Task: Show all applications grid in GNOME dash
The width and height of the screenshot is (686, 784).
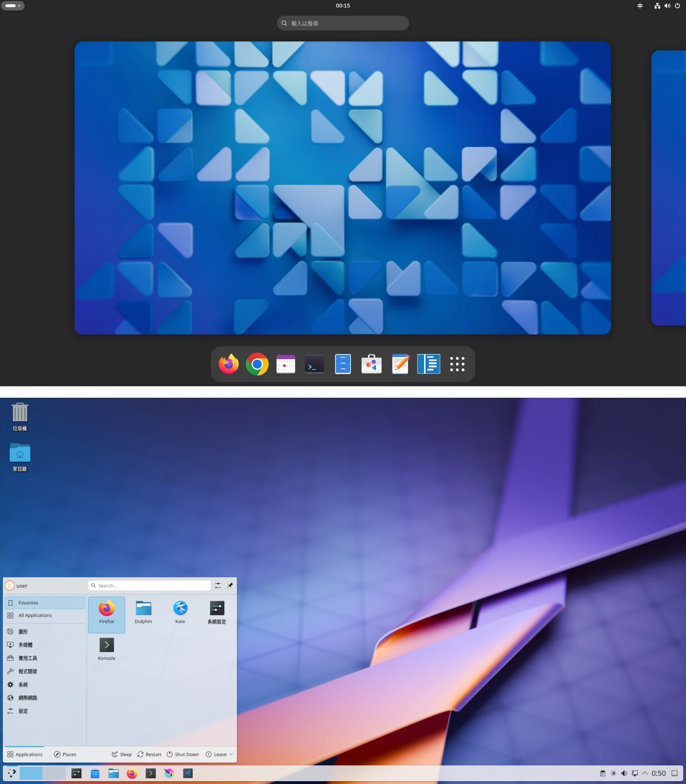Action: coord(457,364)
